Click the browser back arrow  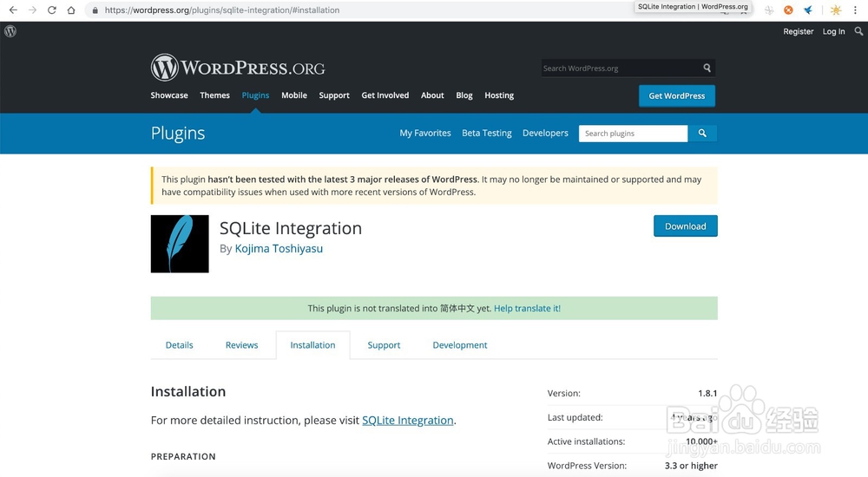13,10
